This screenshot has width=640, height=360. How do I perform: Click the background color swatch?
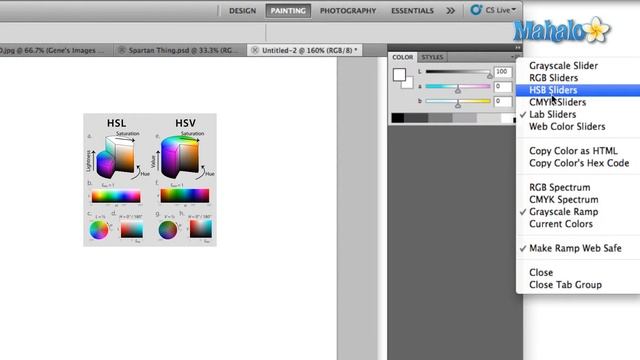click(x=408, y=84)
